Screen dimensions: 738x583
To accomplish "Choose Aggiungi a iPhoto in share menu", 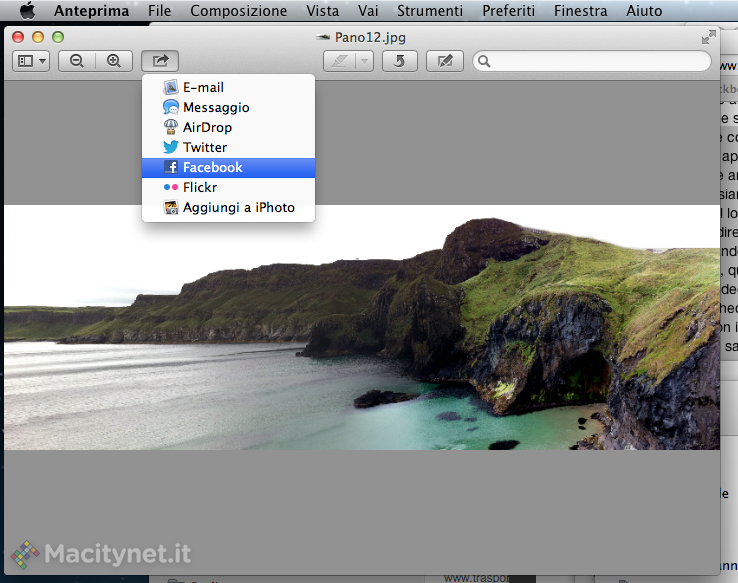I will [228, 208].
